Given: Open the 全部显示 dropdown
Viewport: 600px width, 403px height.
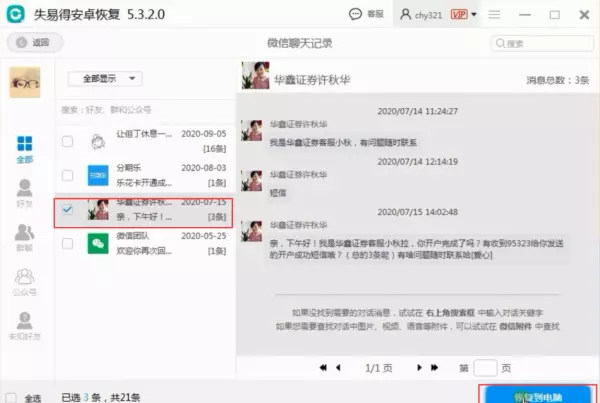Looking at the screenshot, I should (x=105, y=79).
